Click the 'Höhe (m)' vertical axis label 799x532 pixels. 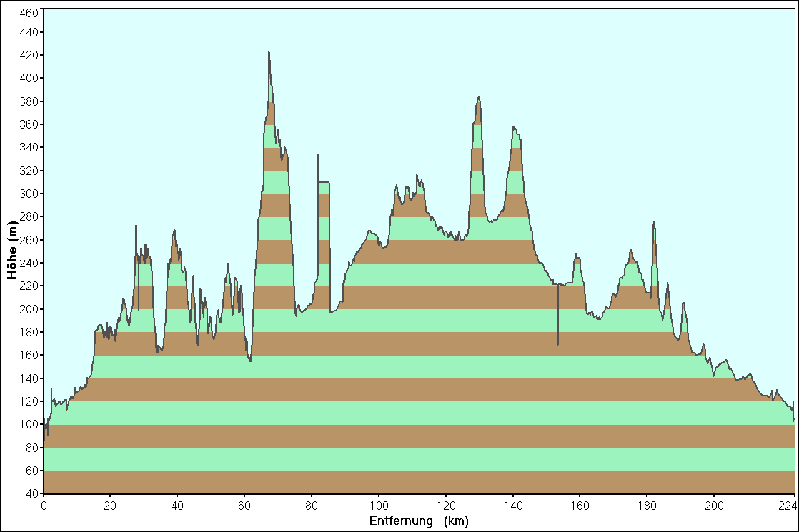coord(12,251)
